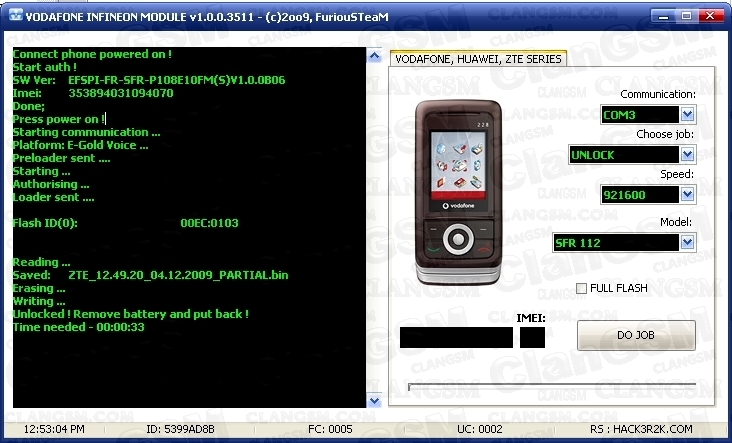Click the ID: 5399AD8B status entry
The width and height of the screenshot is (732, 443).
click(180, 429)
